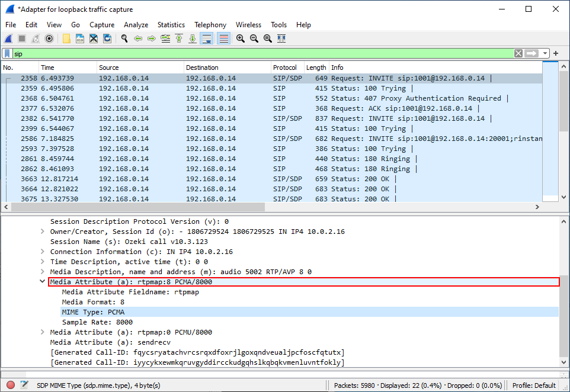Viewport: 570px width, 392px height.
Task: Click the Find Packet magnifier icon
Action: (124, 38)
